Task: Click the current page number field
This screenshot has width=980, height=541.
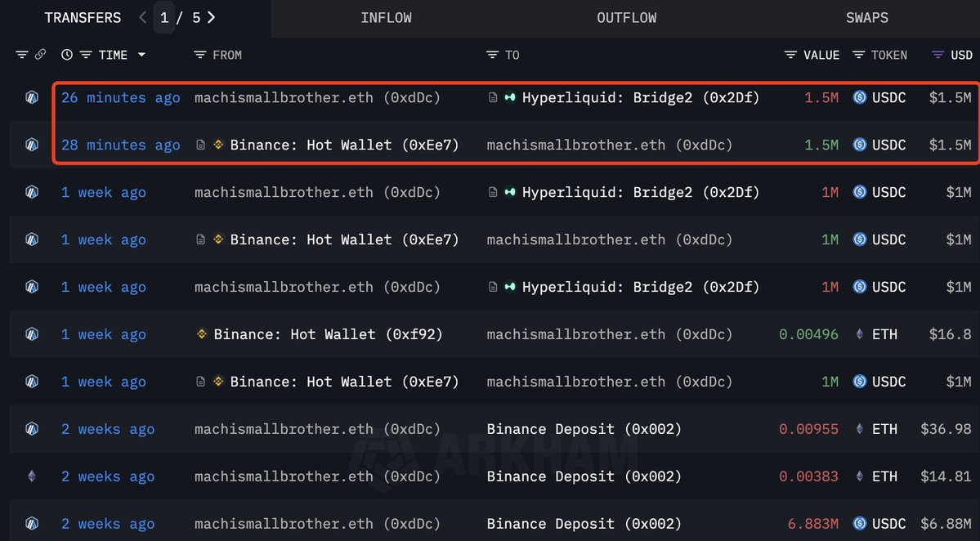Action: [165, 17]
